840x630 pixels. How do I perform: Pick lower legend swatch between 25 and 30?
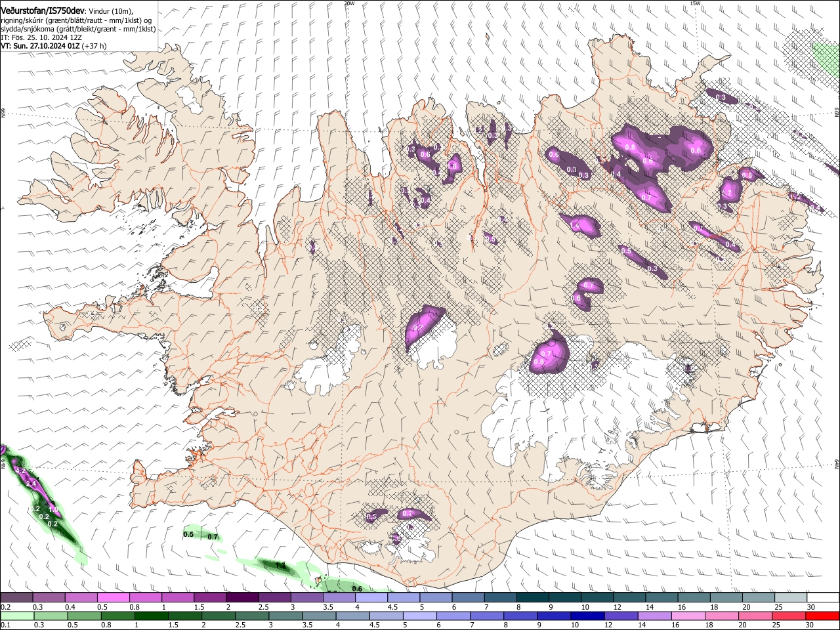[788, 616]
